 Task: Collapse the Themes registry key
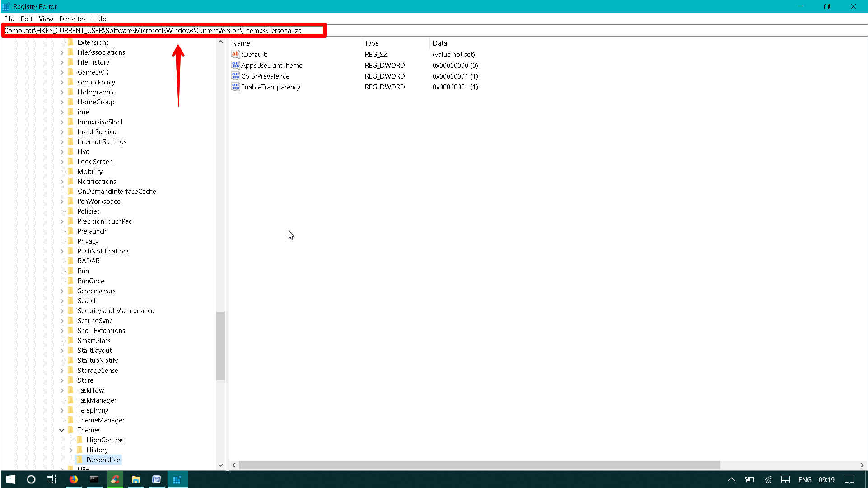pos(62,430)
